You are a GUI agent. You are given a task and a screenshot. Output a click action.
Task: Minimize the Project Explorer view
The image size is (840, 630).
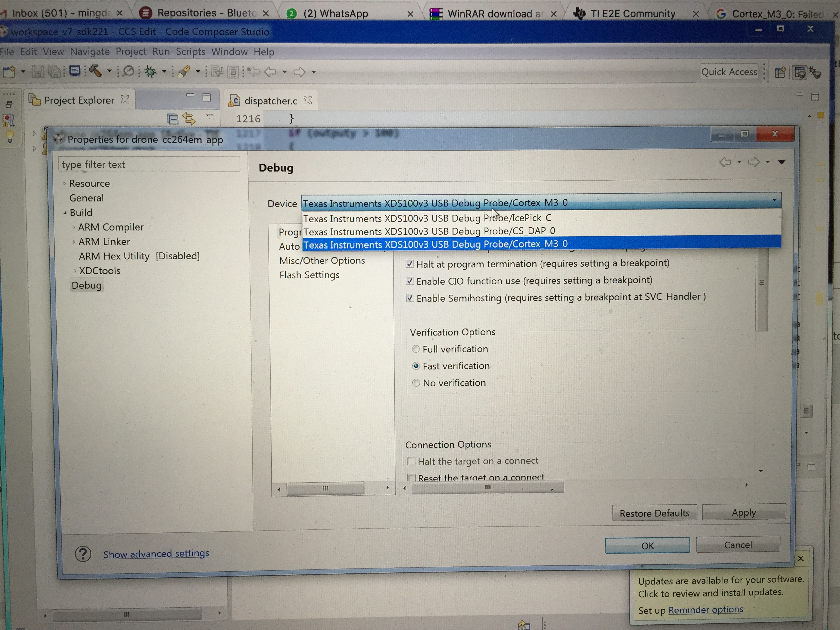coord(190,95)
